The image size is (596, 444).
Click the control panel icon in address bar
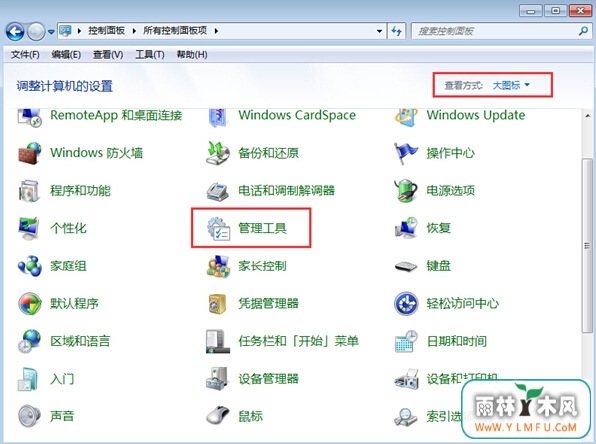tap(65, 31)
